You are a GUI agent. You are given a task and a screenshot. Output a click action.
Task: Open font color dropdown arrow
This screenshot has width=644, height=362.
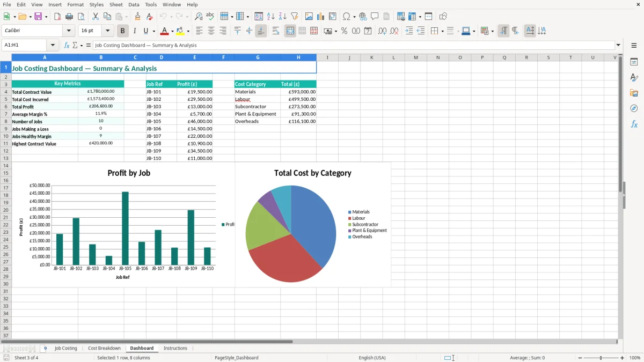[x=172, y=31]
